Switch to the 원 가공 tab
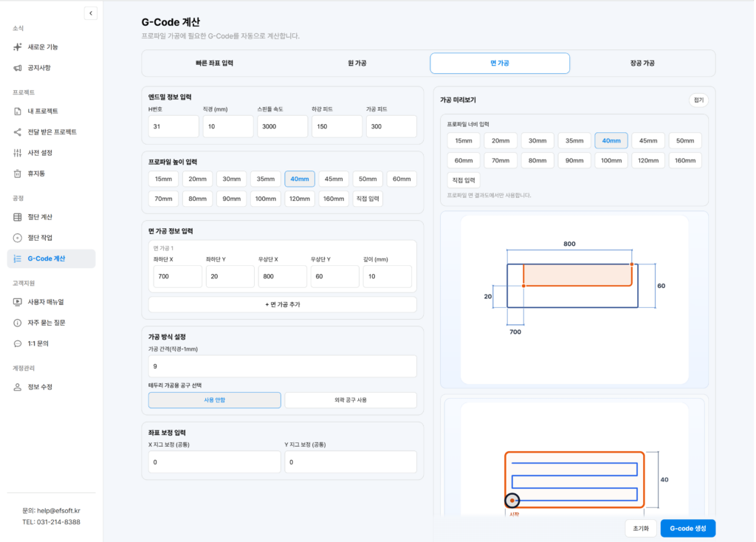 (x=357, y=64)
